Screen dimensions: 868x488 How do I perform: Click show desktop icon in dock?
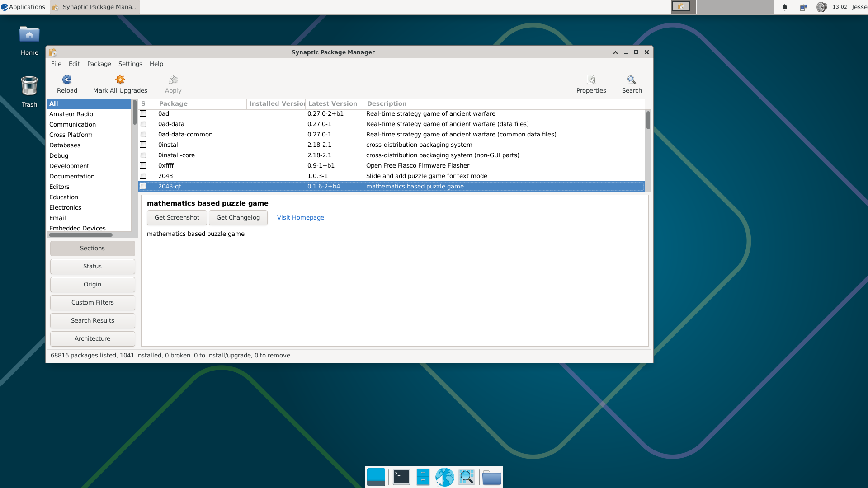pyautogui.click(x=376, y=477)
